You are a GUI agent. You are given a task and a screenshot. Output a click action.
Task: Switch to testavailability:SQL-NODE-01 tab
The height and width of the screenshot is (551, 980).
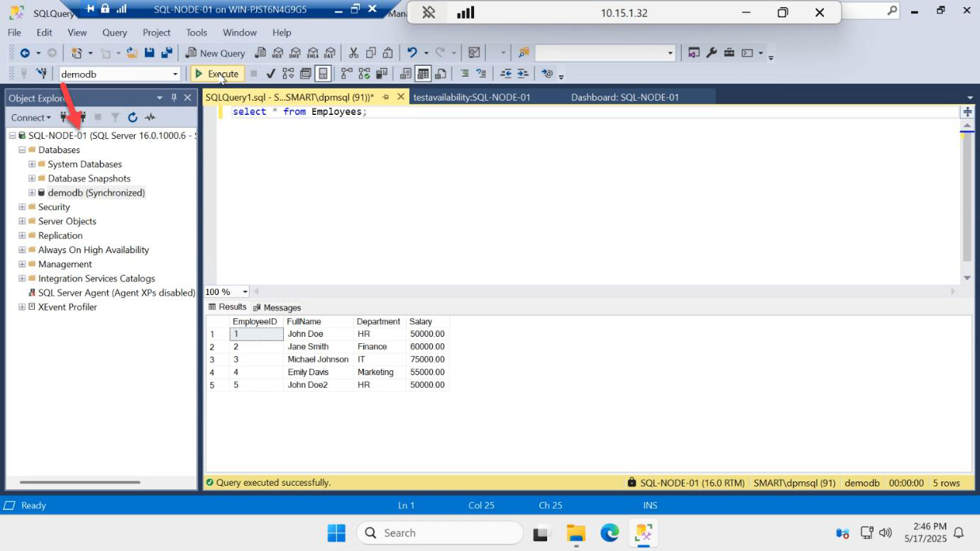click(x=472, y=97)
